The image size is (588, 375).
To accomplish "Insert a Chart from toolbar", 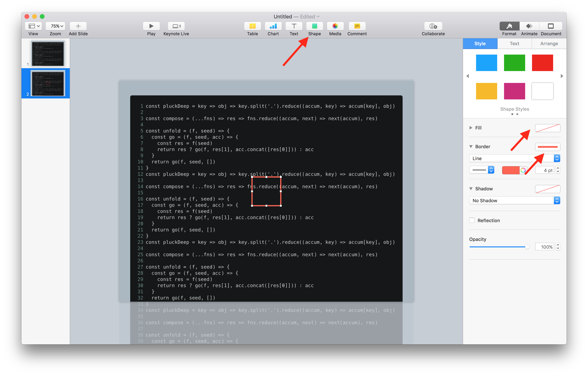I will tap(273, 26).
